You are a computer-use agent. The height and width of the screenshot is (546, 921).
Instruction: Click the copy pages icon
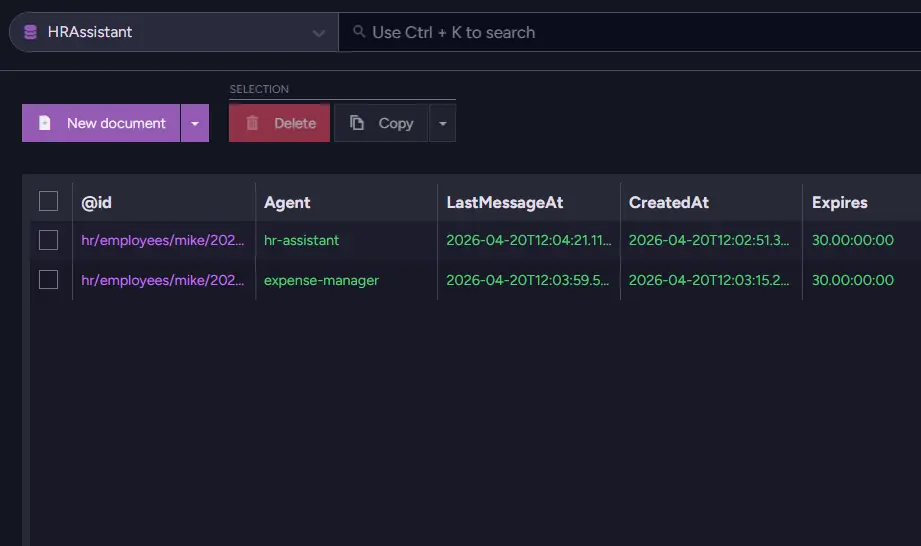[x=357, y=123]
